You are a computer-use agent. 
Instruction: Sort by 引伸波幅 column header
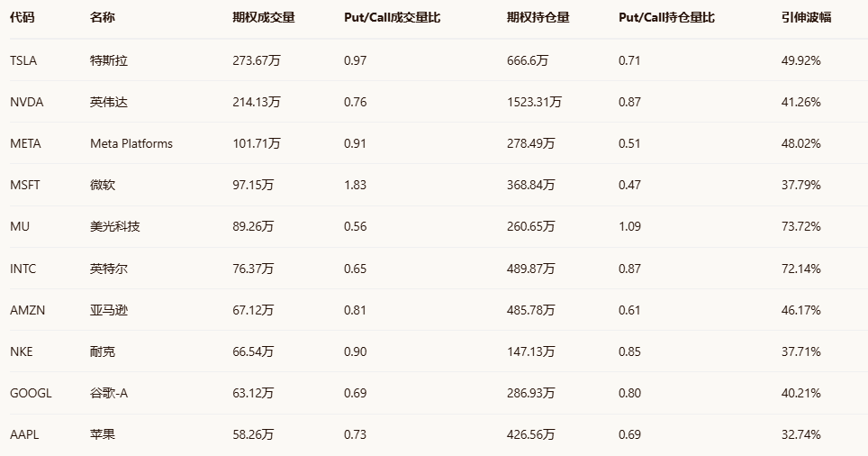[807, 18]
